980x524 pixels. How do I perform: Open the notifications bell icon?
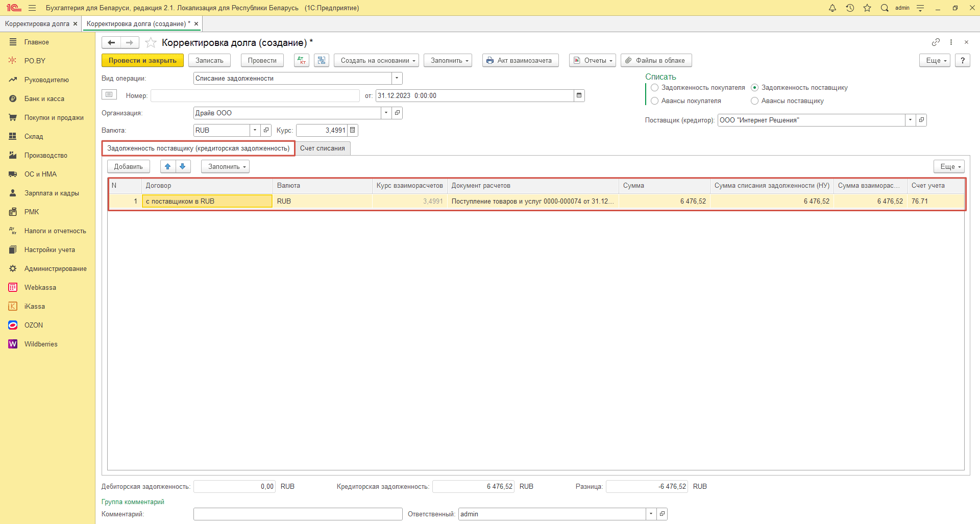[x=832, y=8]
